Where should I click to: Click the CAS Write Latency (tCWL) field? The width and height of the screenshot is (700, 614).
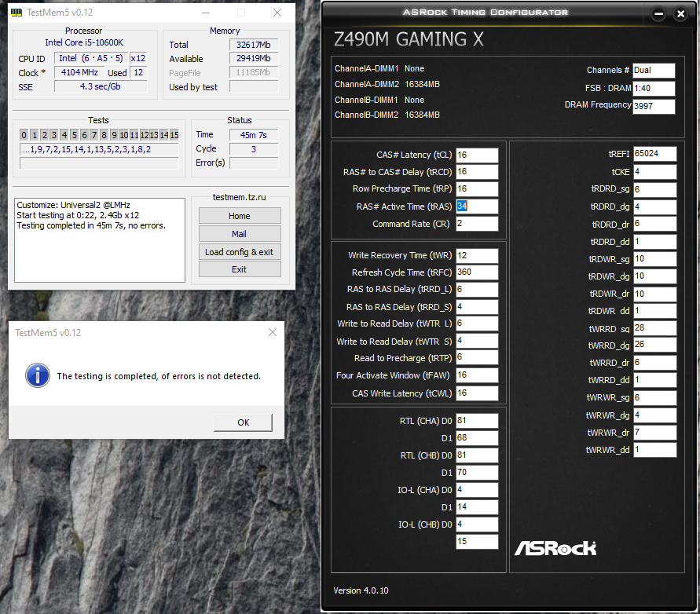coord(477,393)
